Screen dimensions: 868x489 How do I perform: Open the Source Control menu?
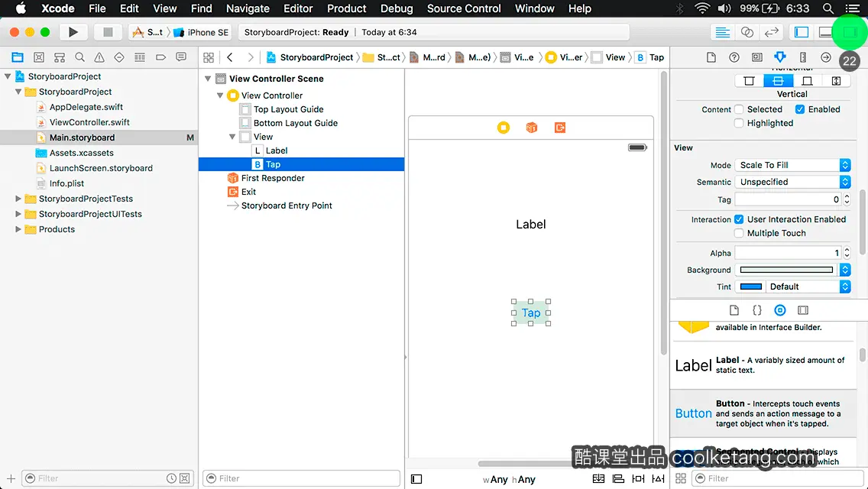coord(464,8)
